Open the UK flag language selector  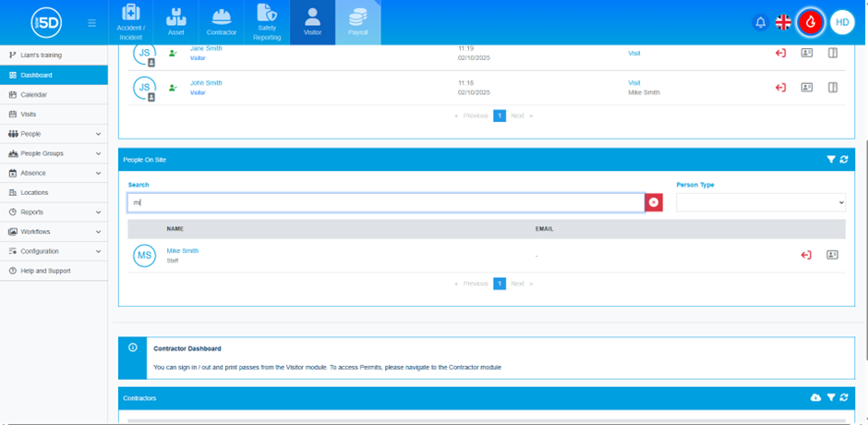coord(783,22)
